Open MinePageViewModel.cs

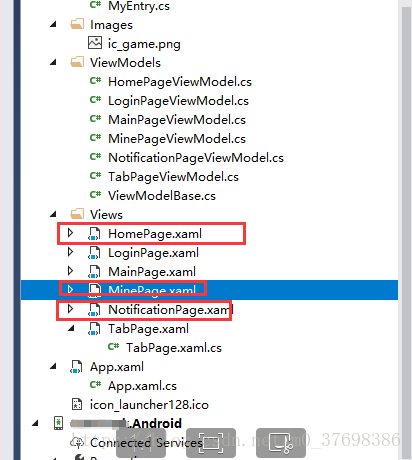(177, 139)
